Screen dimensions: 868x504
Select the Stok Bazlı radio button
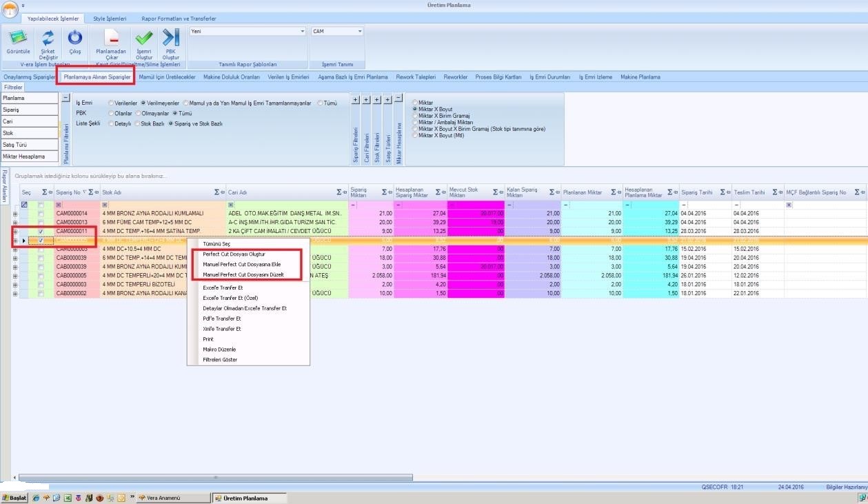(137, 123)
